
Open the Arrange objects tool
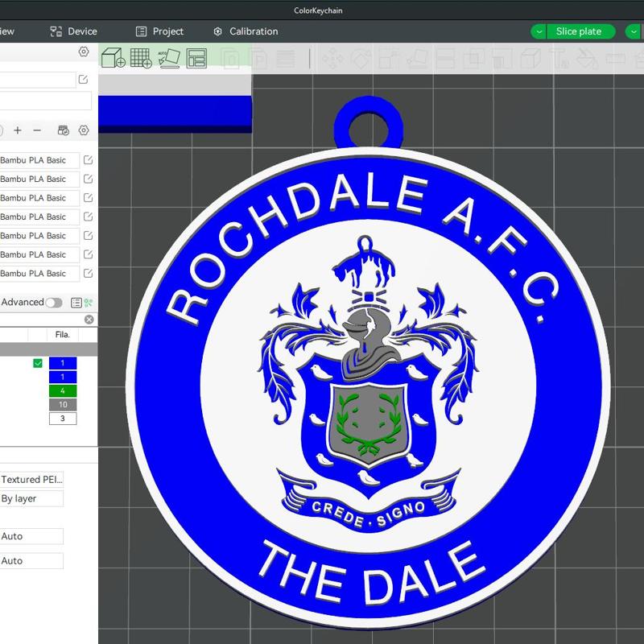(196, 58)
